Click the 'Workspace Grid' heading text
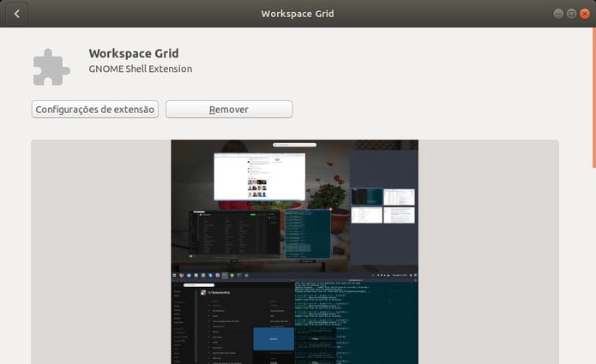Viewport: 596px width, 364px height. coord(134,53)
